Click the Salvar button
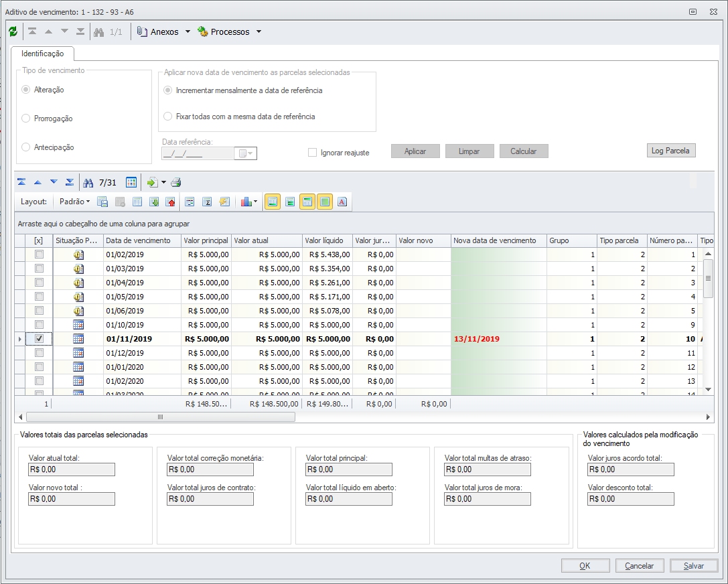The image size is (728, 584). coord(694,565)
